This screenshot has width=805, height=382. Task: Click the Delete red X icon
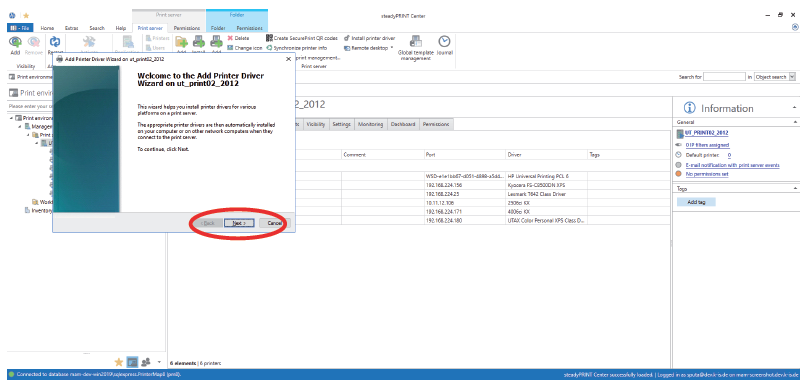coord(231,38)
